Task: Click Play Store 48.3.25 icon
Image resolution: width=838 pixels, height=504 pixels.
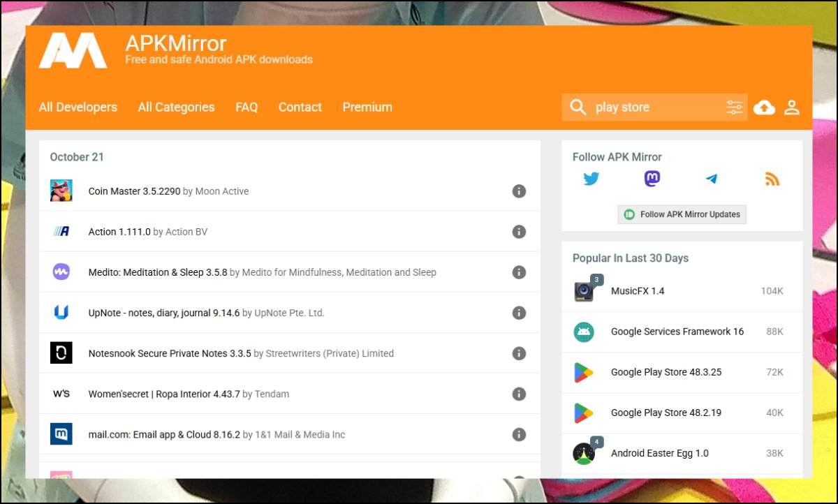Action: [584, 372]
